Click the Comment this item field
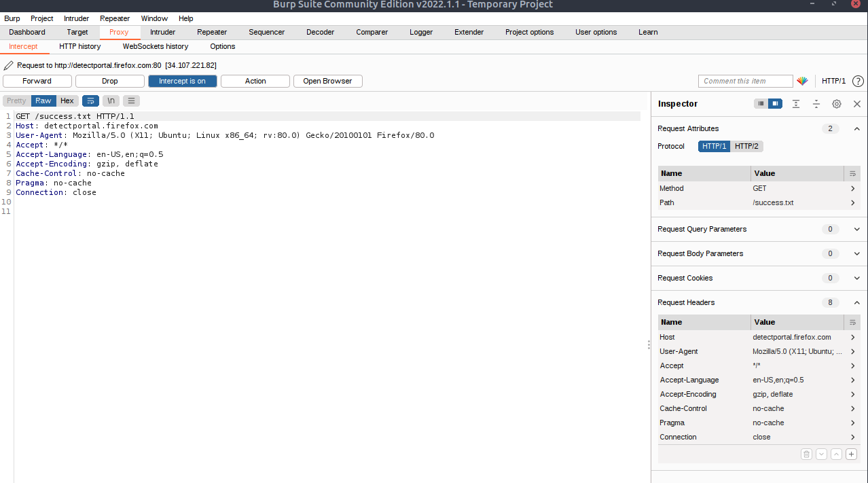This screenshot has width=868, height=483. (745, 81)
